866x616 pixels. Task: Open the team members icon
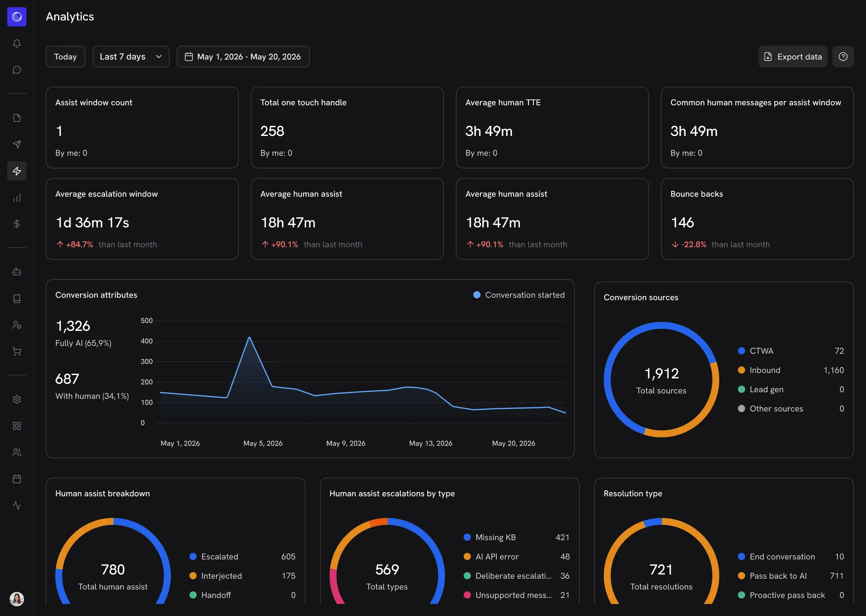click(17, 452)
